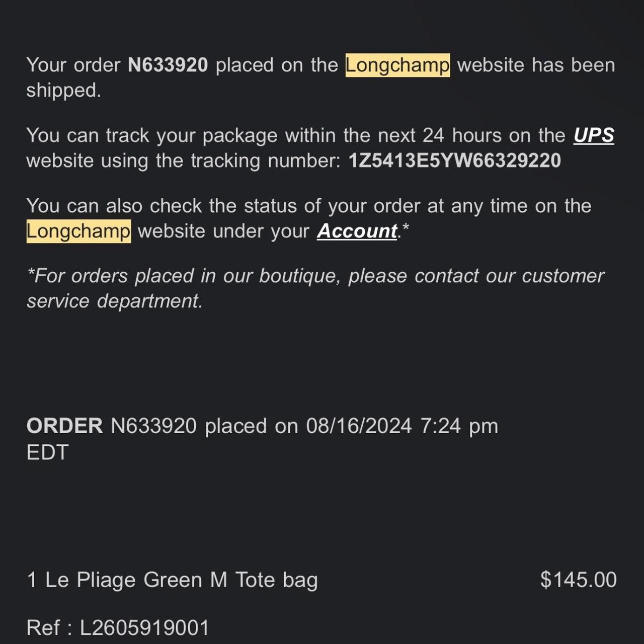Viewport: 644px width, 644px height.
Task: Click the N633920 number in ORDER line
Action: (x=153, y=426)
